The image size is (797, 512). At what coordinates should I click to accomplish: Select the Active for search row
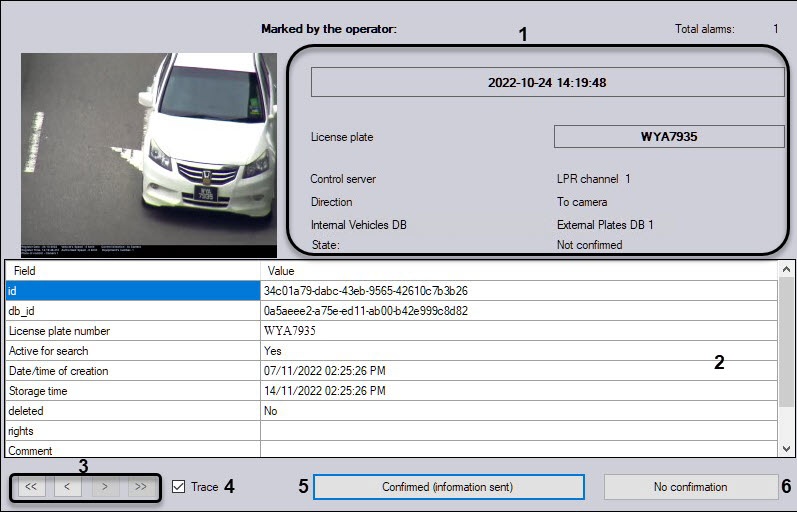coord(132,351)
